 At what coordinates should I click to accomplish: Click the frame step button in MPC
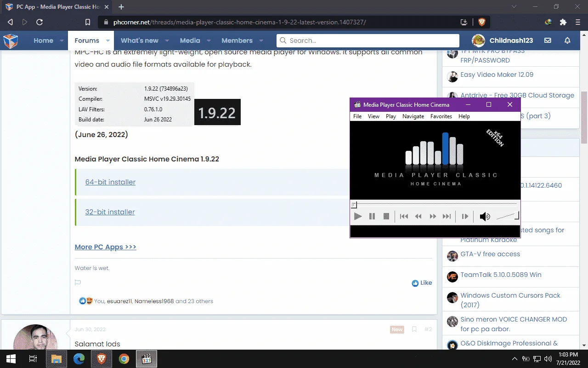coord(465,217)
